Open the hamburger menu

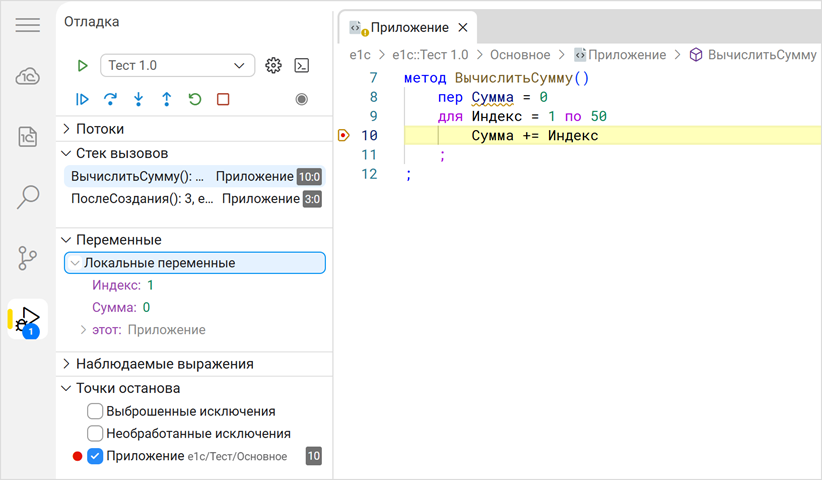coord(27,25)
